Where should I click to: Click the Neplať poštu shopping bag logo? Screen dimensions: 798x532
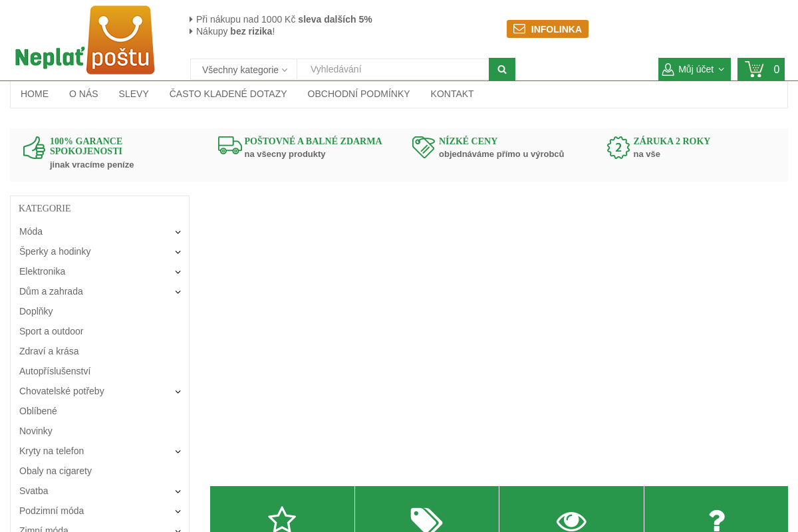click(x=85, y=41)
